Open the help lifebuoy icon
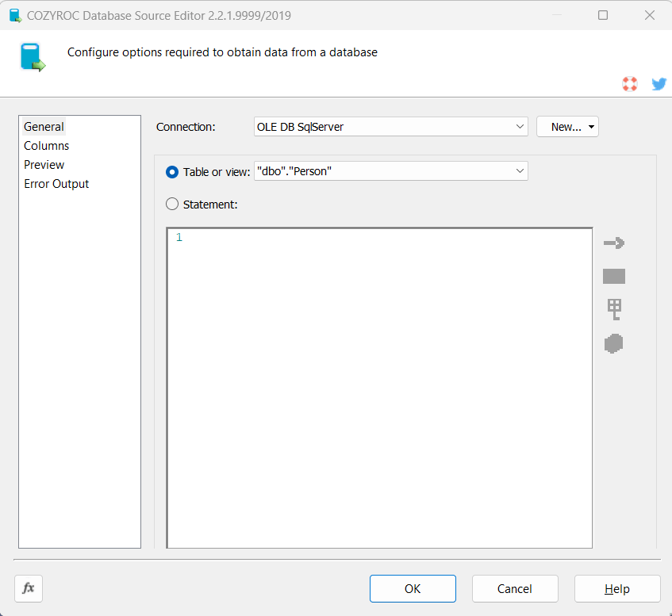This screenshot has width=672, height=616. tap(630, 83)
